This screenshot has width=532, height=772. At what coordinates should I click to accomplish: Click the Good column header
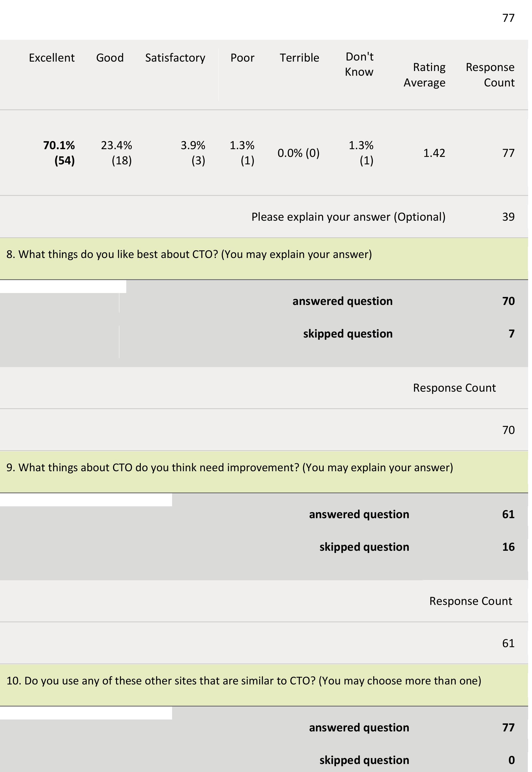[x=110, y=58]
